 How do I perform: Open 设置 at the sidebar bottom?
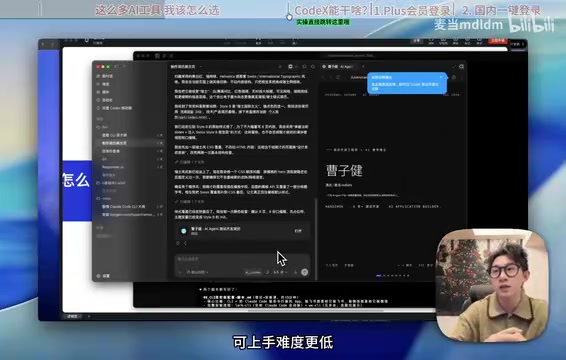(x=103, y=276)
